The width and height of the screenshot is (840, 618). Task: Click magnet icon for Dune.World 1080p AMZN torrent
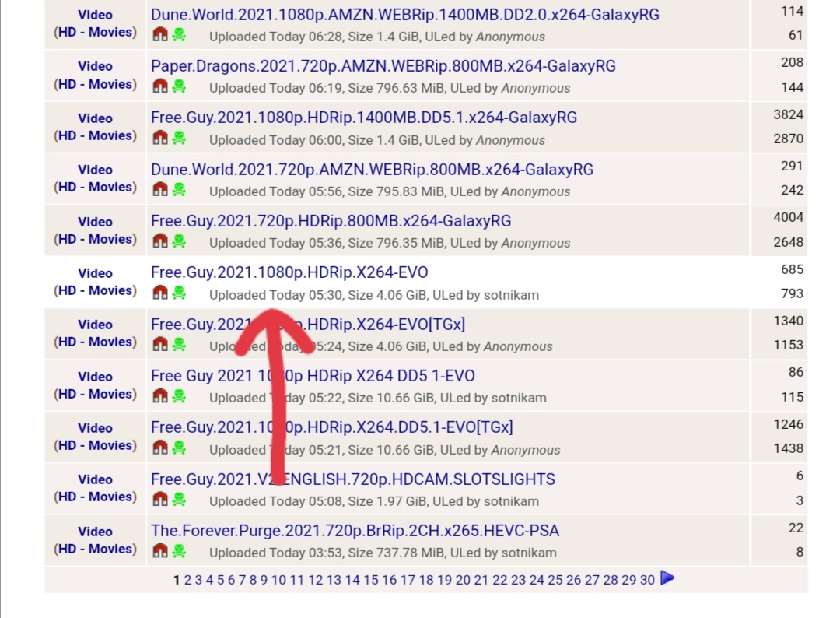pyautogui.click(x=160, y=35)
